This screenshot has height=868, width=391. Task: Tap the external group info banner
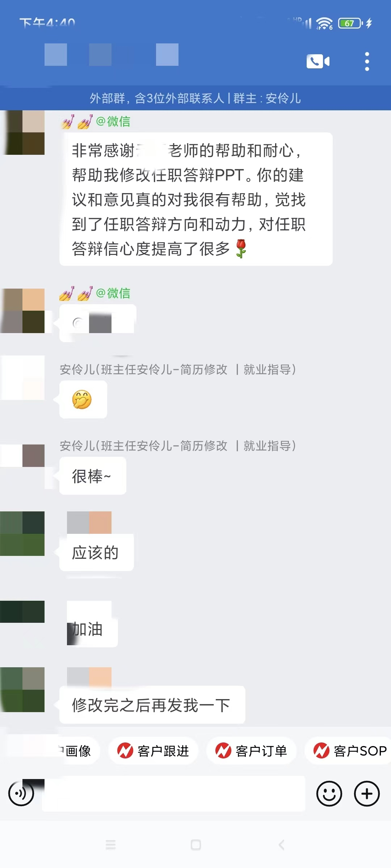[x=195, y=98]
